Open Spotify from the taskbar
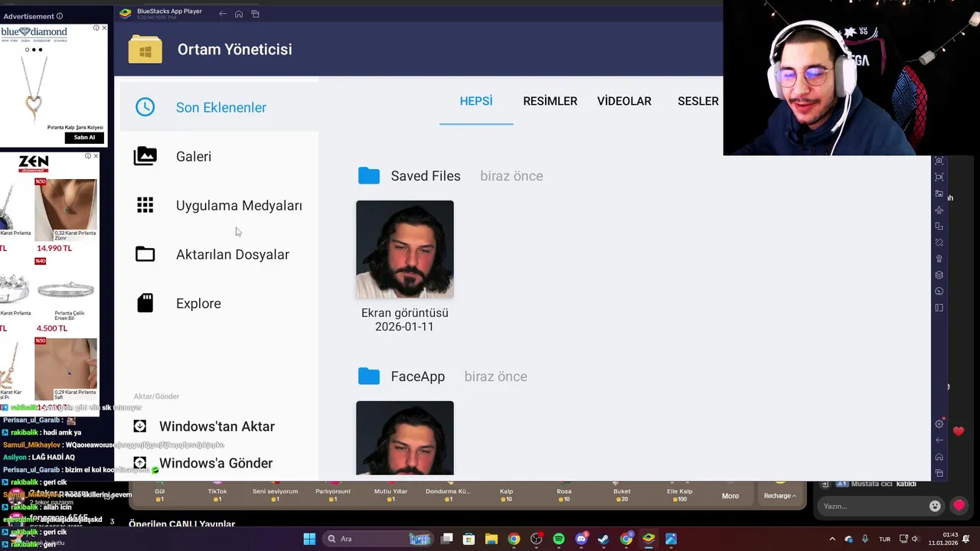 pos(559,539)
